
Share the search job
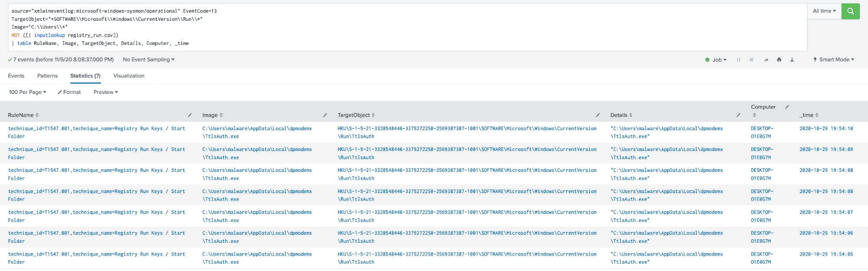766,60
